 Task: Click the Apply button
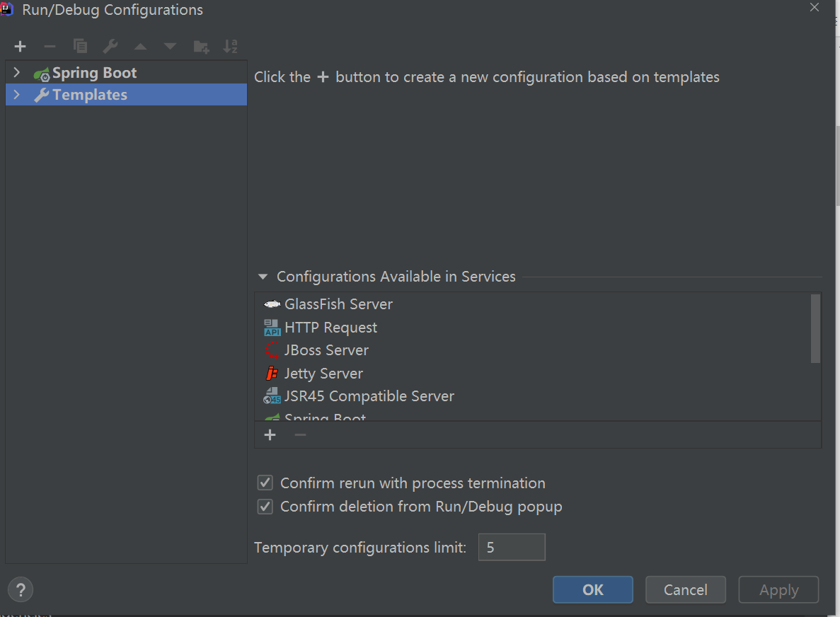coord(779,589)
